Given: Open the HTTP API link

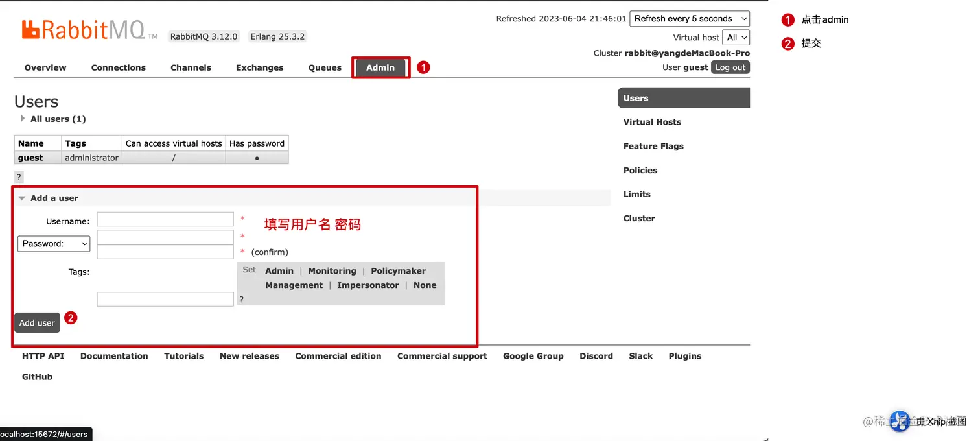Looking at the screenshot, I should pos(43,356).
